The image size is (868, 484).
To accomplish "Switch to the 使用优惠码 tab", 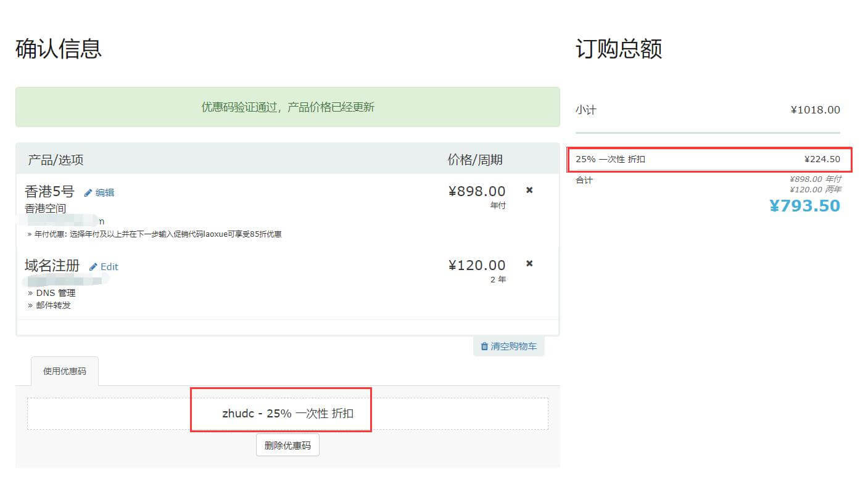I will [64, 371].
